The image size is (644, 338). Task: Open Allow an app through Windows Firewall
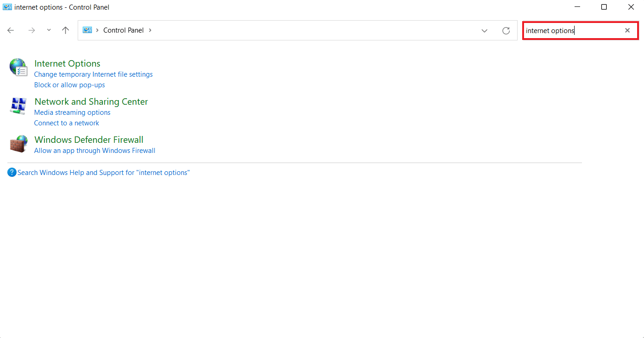coord(95,151)
